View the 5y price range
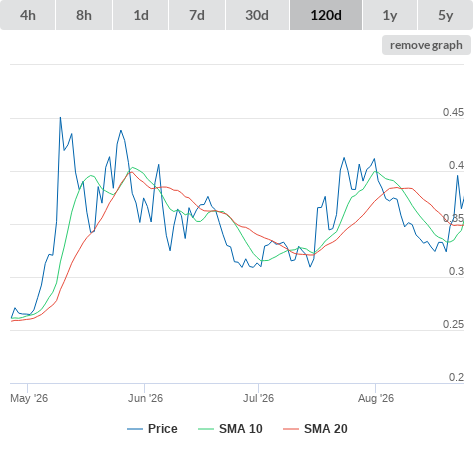Image resolution: width=474 pixels, height=455 pixels. pyautogui.click(x=446, y=15)
